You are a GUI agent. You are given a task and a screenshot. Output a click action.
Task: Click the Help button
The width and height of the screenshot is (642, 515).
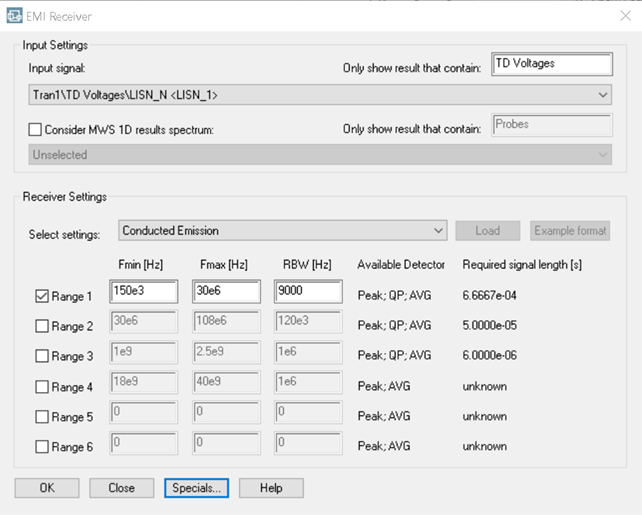click(271, 488)
